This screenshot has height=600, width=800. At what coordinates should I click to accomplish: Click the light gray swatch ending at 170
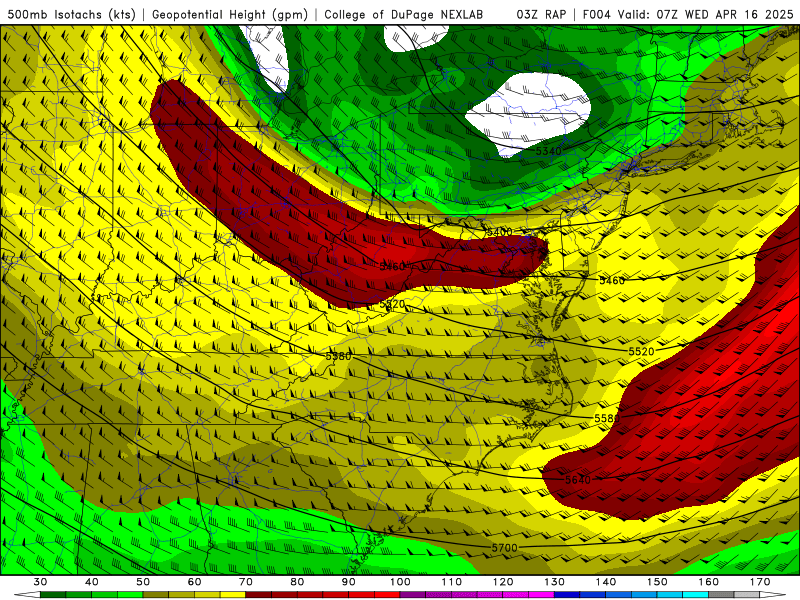click(x=747, y=594)
